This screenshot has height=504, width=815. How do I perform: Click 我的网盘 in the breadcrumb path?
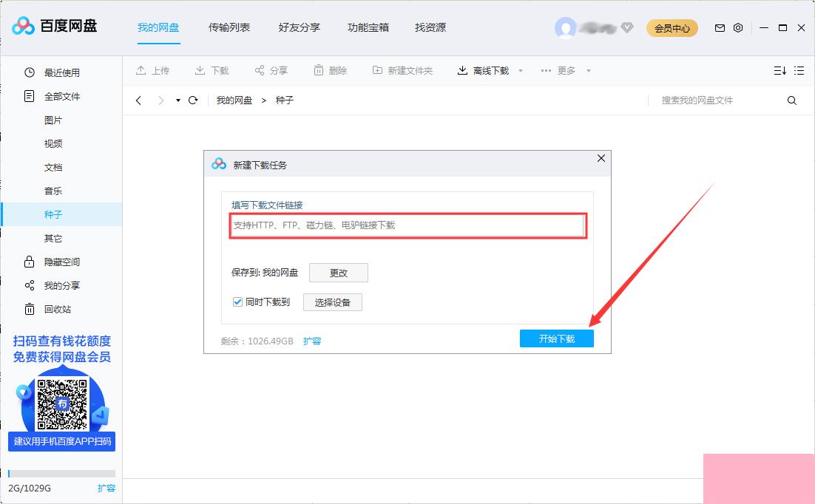[234, 101]
